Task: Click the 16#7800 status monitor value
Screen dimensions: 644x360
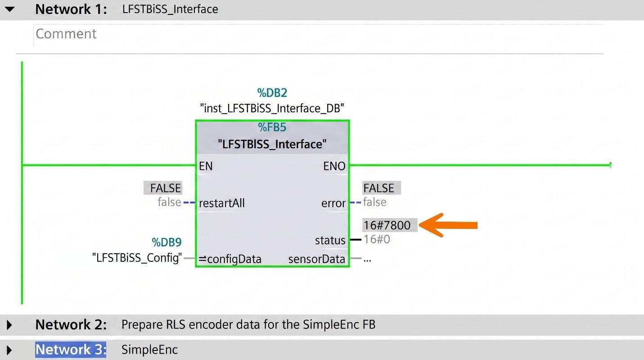Action: 390,225
